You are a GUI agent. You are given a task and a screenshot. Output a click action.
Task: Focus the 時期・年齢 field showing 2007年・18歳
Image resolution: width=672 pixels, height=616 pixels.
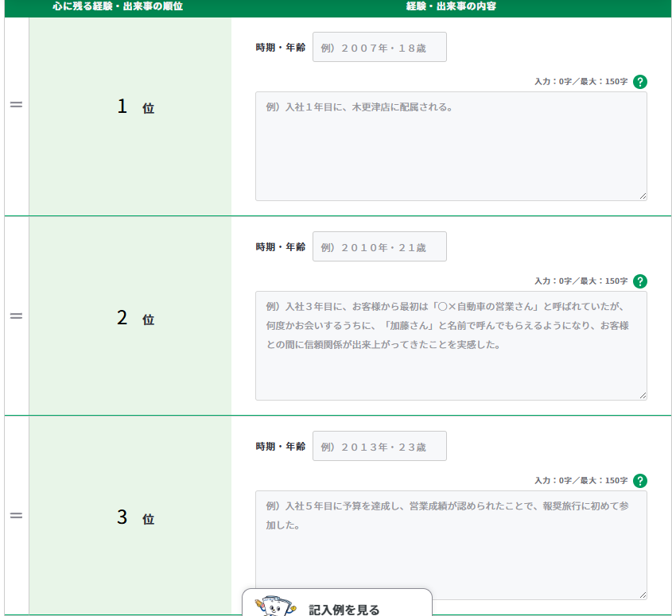tap(379, 48)
